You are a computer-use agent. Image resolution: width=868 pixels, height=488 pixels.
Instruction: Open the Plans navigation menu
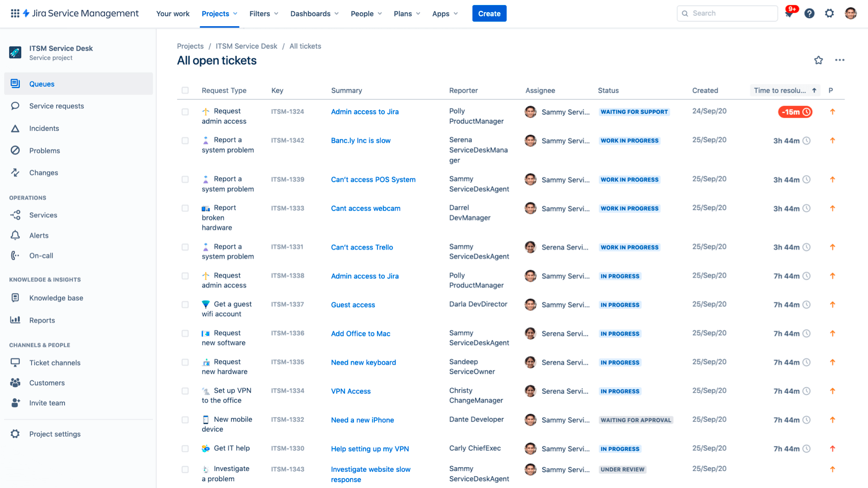(x=406, y=13)
